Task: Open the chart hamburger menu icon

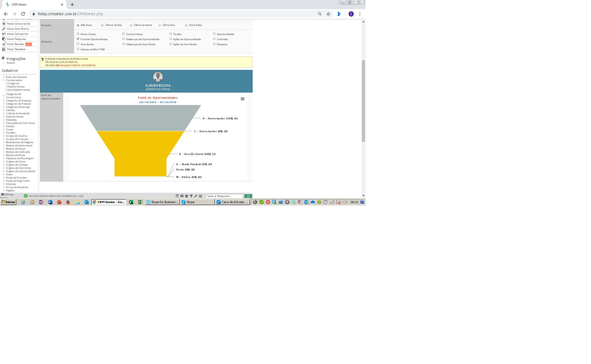Action: 243,99
